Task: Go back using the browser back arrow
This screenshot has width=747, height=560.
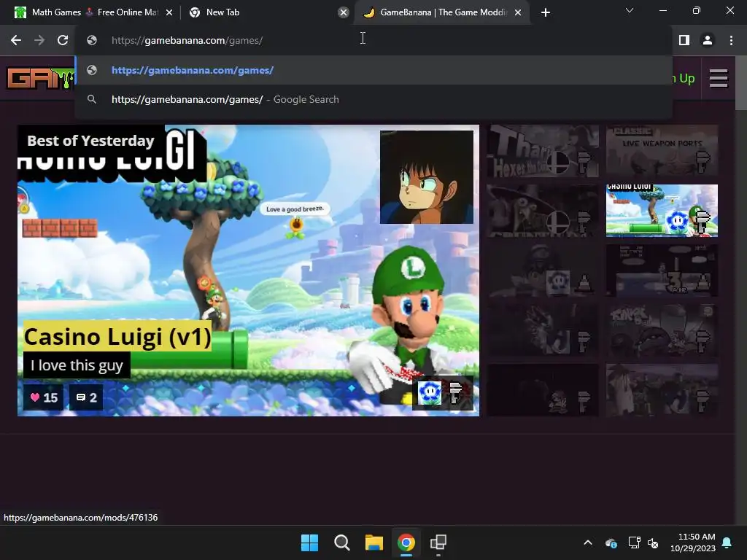Action: click(16, 40)
